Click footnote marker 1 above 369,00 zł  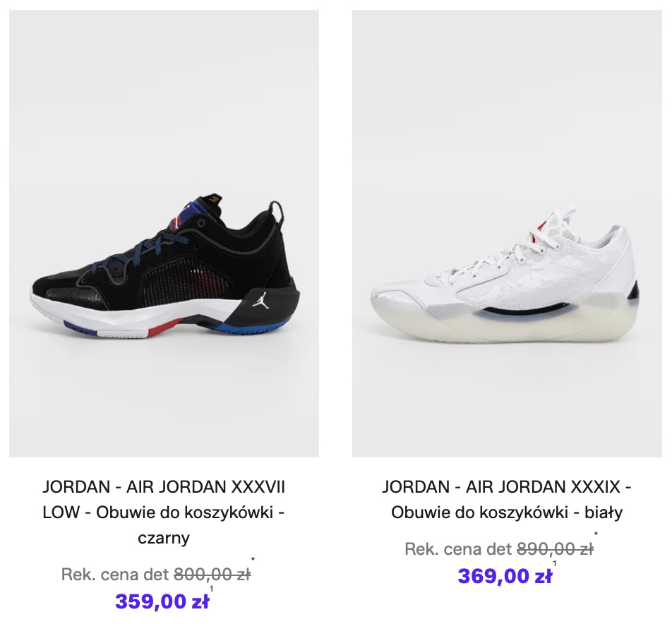click(555, 563)
